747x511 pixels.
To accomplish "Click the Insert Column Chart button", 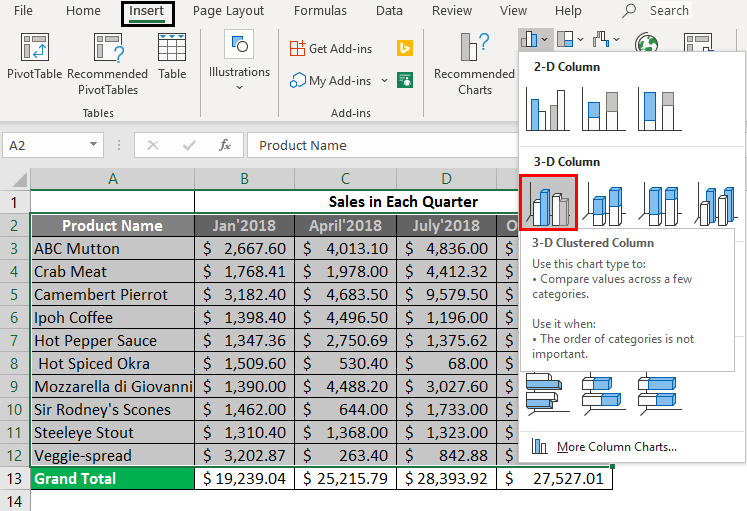I will tap(535, 39).
